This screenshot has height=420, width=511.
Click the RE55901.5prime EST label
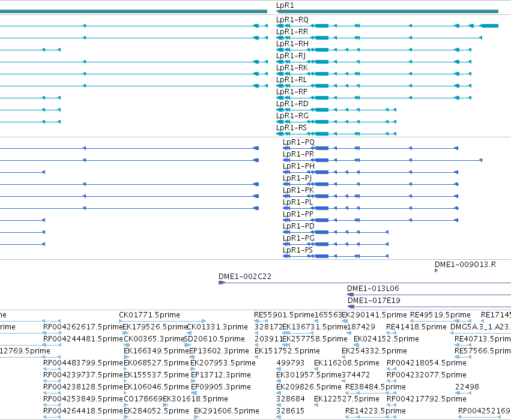[x=284, y=315]
